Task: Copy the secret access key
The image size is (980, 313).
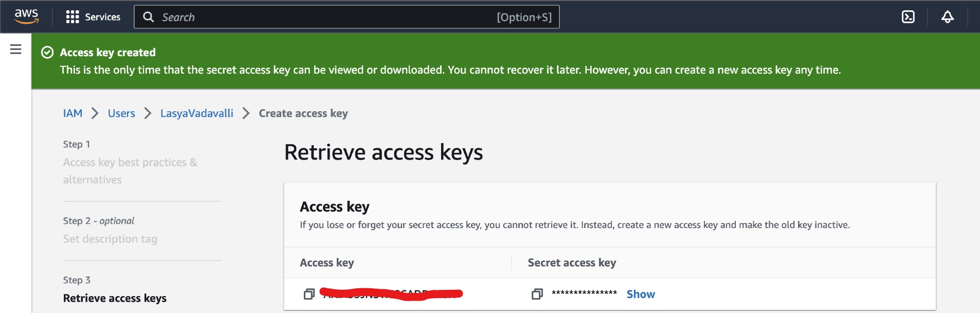Action: pyautogui.click(x=537, y=294)
